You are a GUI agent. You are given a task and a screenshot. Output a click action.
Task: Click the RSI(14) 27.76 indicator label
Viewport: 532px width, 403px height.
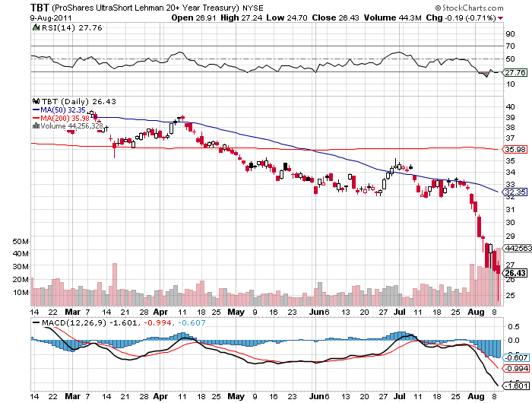72,28
